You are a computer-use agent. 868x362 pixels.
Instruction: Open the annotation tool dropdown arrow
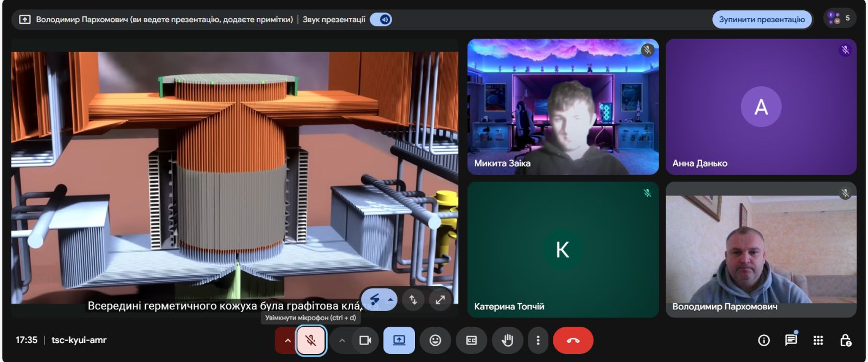point(390,300)
